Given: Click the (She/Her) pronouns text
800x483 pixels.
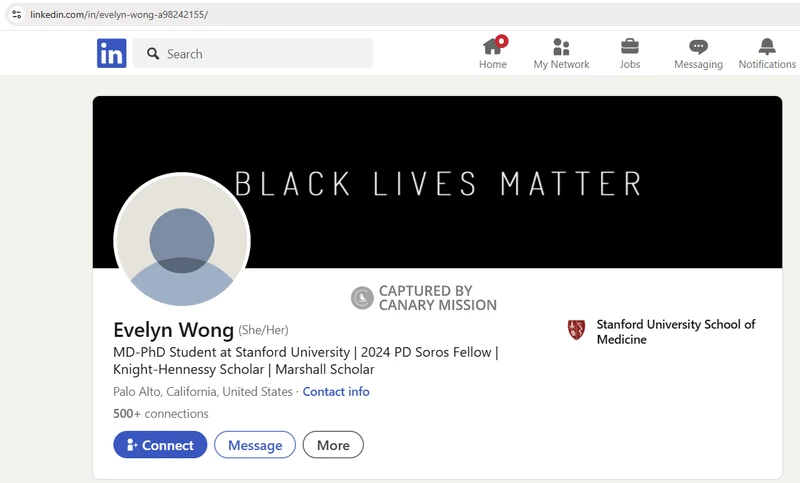Looking at the screenshot, I should coord(263,330).
